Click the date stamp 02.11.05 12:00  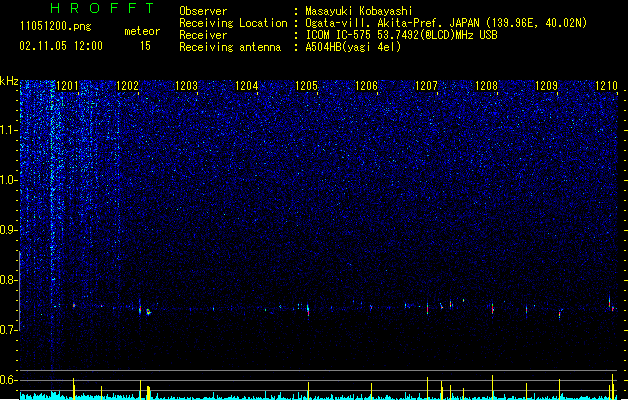tap(61, 46)
